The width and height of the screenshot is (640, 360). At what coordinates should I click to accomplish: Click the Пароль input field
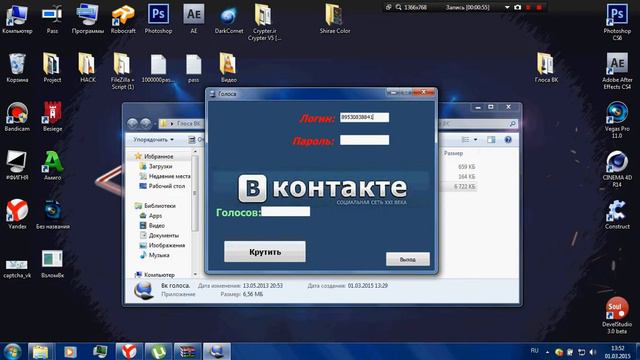pyautogui.click(x=364, y=140)
